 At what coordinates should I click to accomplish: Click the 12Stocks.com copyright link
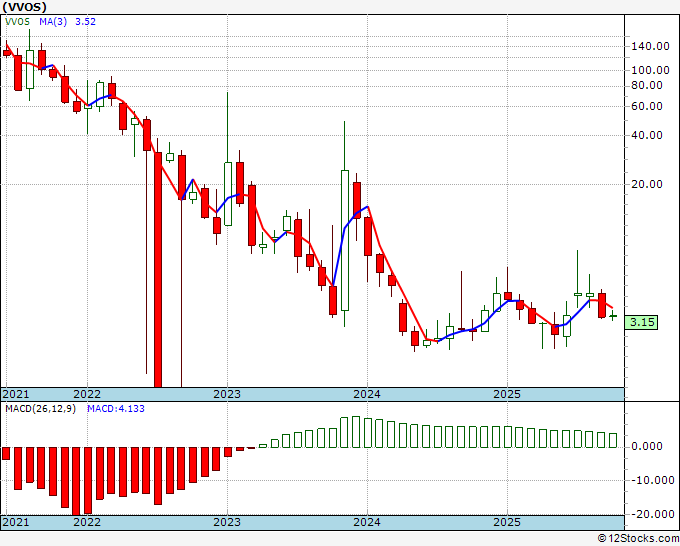(x=638, y=539)
